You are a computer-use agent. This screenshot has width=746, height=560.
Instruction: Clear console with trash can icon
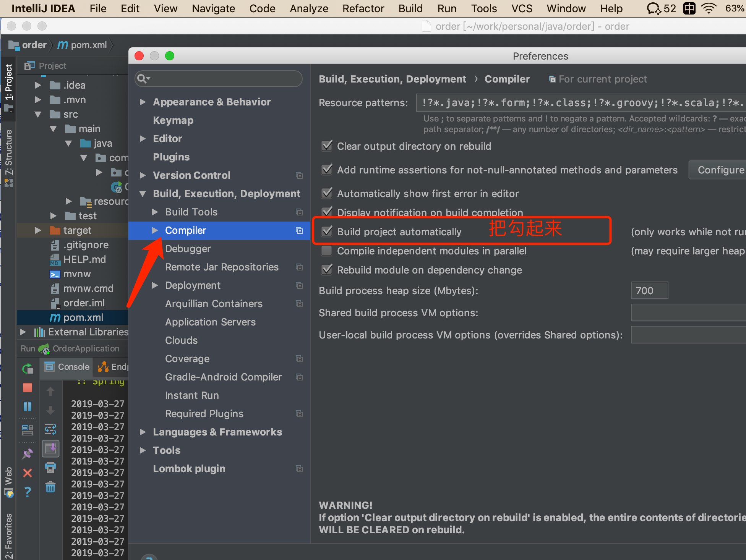point(50,487)
